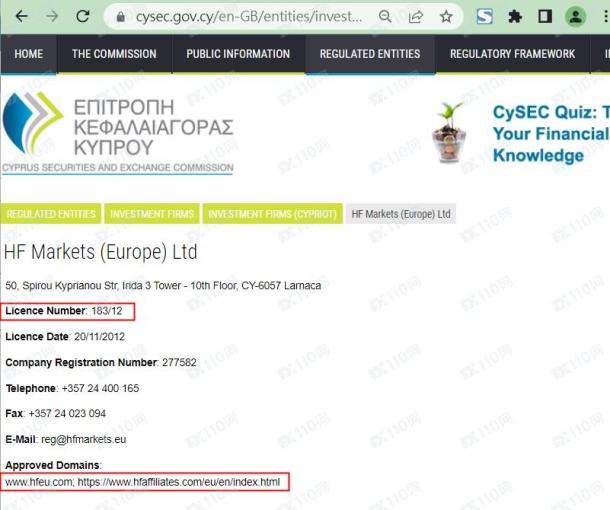Go to INVESTMENT FIRMS breadcrumb

click(152, 214)
